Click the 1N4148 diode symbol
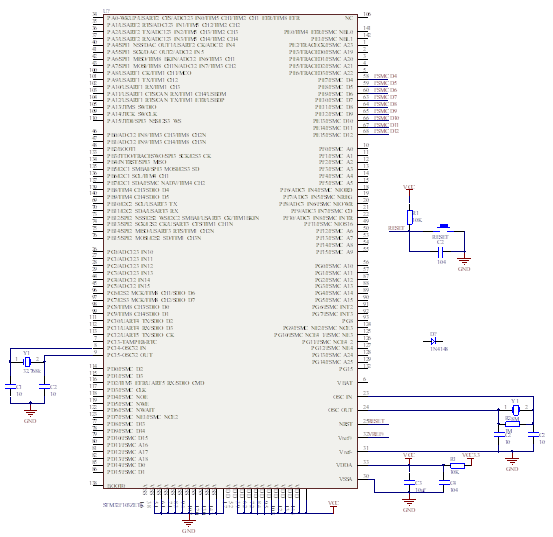 (433, 341)
